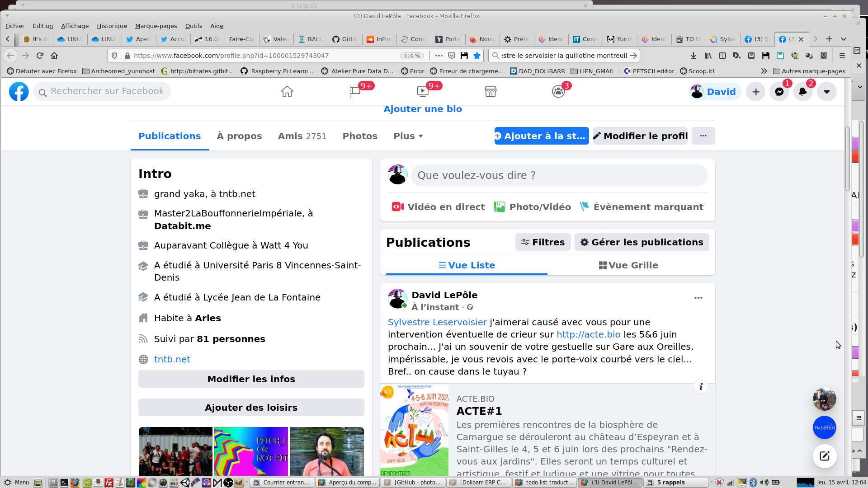This screenshot has width=868, height=488.
Task: Click the new message compose icon
Action: (825, 456)
